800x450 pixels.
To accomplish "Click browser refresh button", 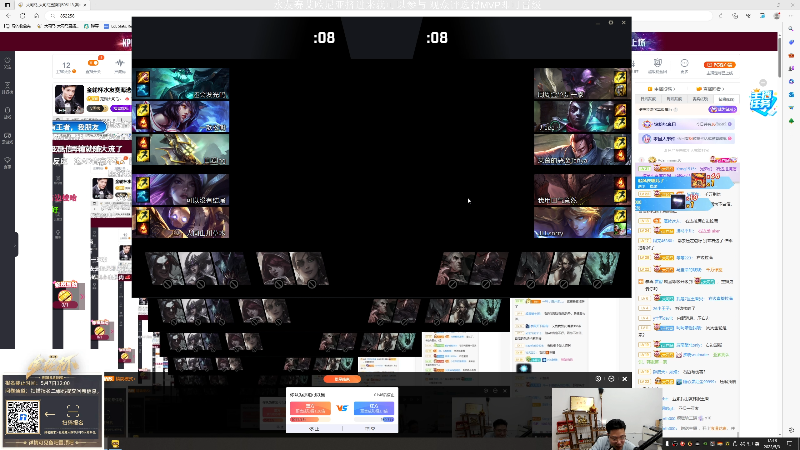I will [x=22, y=16].
